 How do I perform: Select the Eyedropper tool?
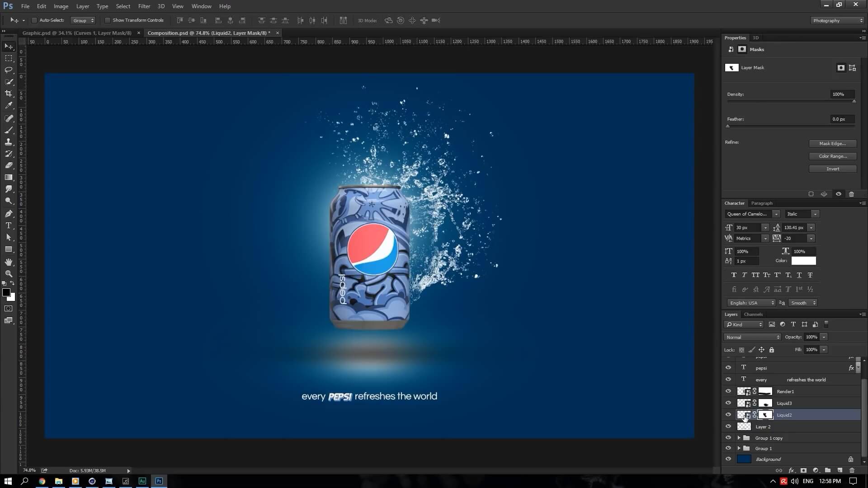pyautogui.click(x=9, y=105)
